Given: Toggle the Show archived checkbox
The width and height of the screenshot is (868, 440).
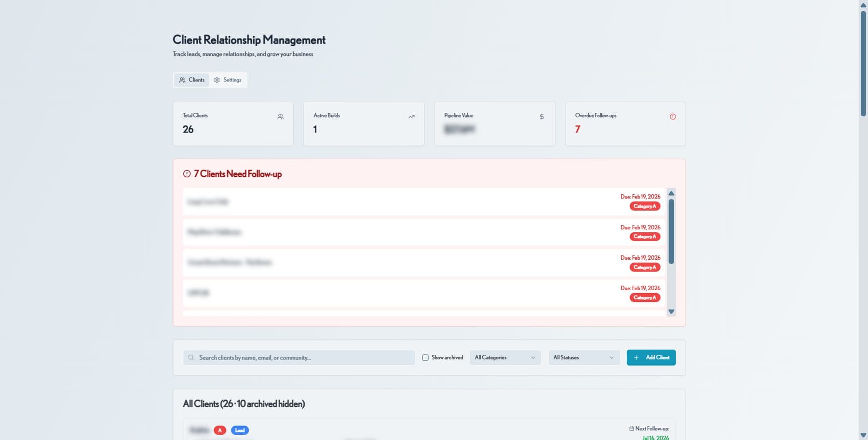Looking at the screenshot, I should (425, 358).
